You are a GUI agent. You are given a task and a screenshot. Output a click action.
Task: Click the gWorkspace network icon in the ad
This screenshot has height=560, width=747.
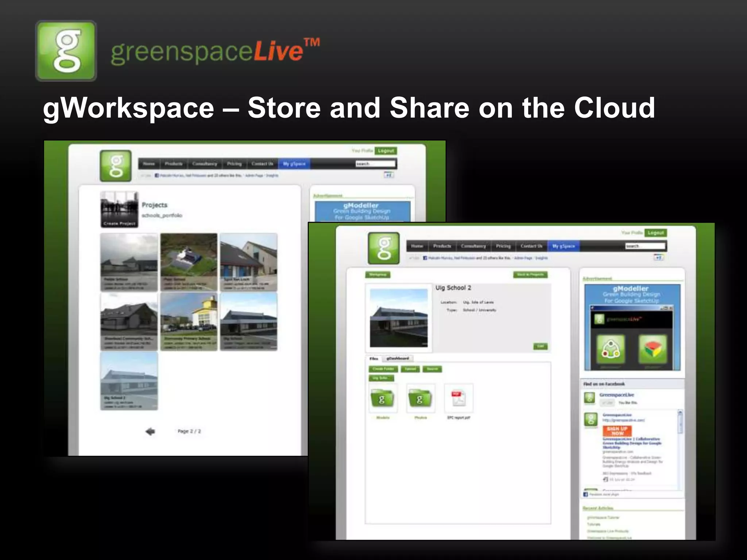(x=611, y=349)
